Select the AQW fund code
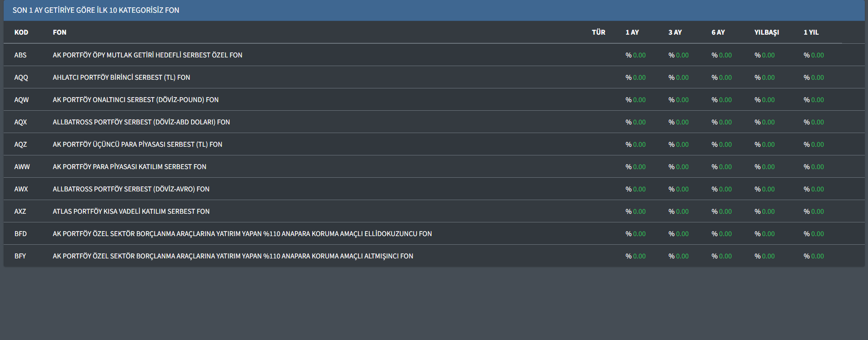The width and height of the screenshot is (868, 340). [x=21, y=100]
